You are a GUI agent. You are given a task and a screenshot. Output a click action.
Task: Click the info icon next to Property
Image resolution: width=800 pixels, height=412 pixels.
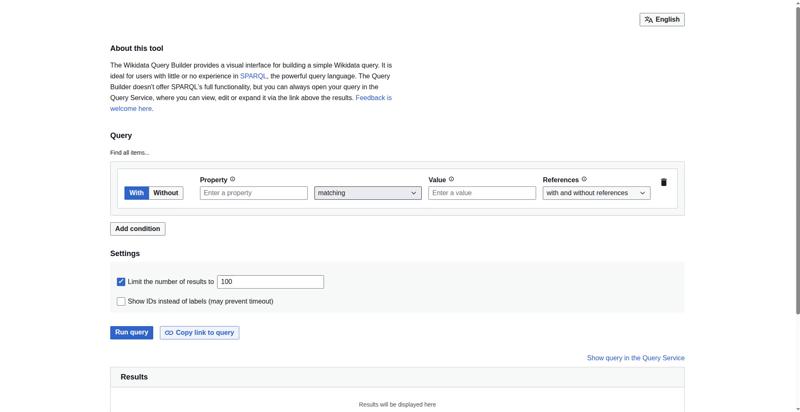tap(233, 180)
